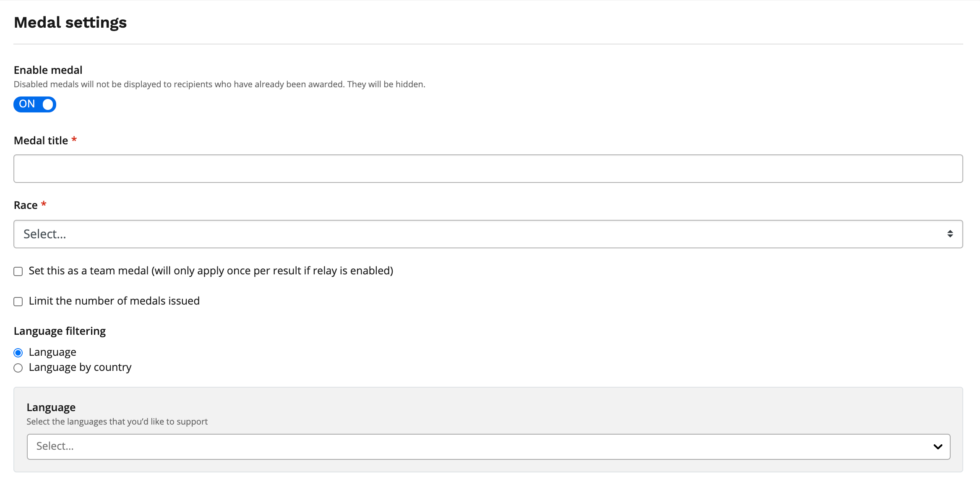
Task: Click the team medal checkbox label text
Action: (211, 271)
